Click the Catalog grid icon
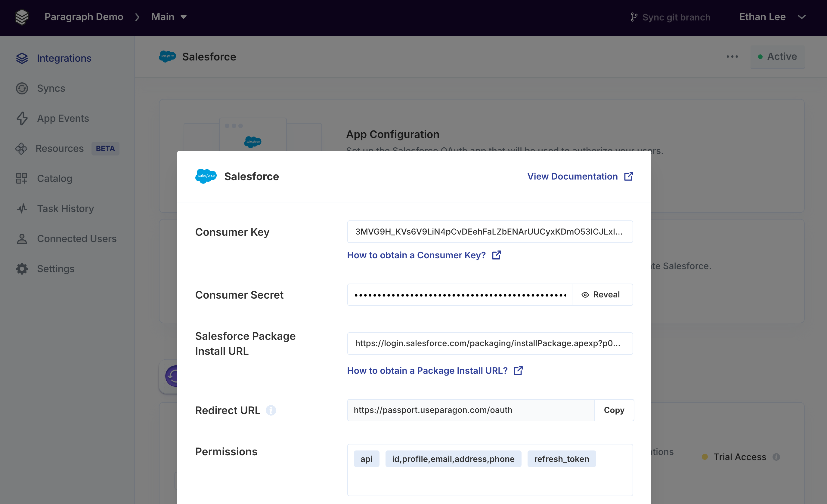This screenshot has height=504, width=827. 22,178
